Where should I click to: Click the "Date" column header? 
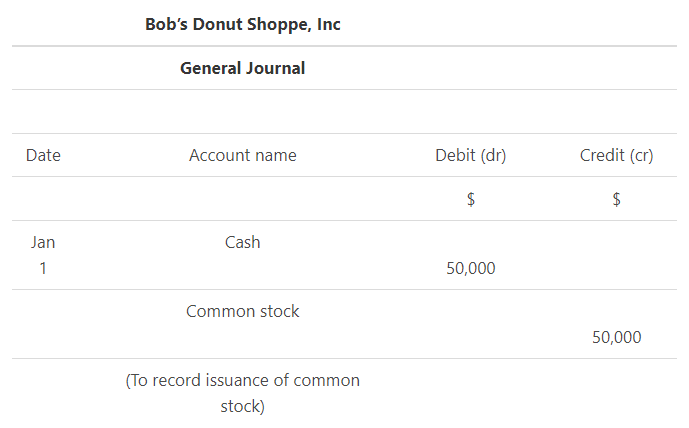pyautogui.click(x=43, y=155)
